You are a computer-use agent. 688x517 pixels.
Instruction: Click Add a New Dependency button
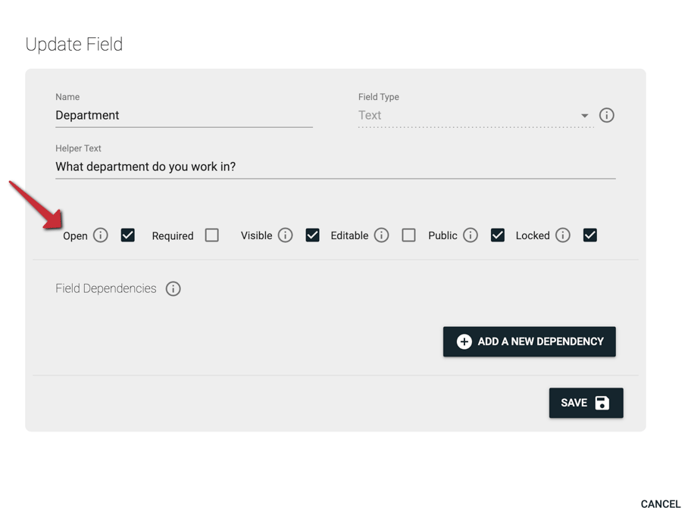coord(529,341)
